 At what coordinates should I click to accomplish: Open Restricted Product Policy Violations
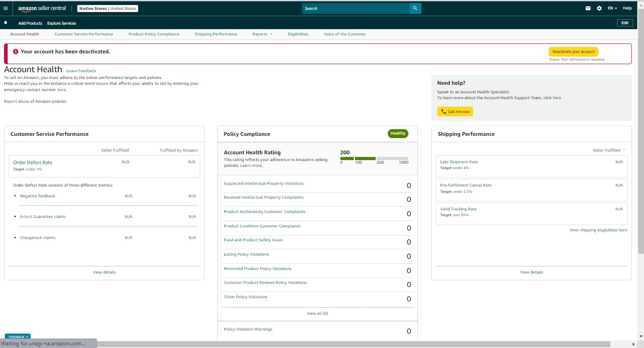[258, 269]
